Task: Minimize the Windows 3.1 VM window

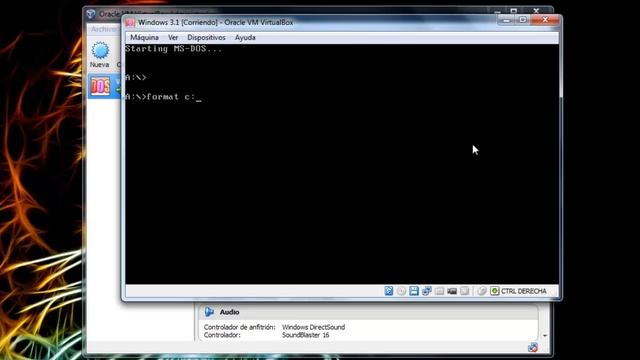Action: pyautogui.click(x=507, y=20)
